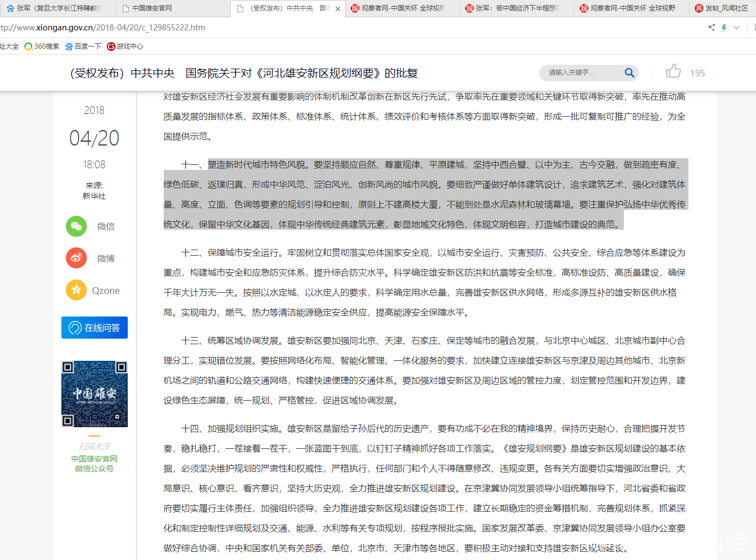Click the 微博 share label
Viewport: 756px width, 560px height.
coord(106,258)
